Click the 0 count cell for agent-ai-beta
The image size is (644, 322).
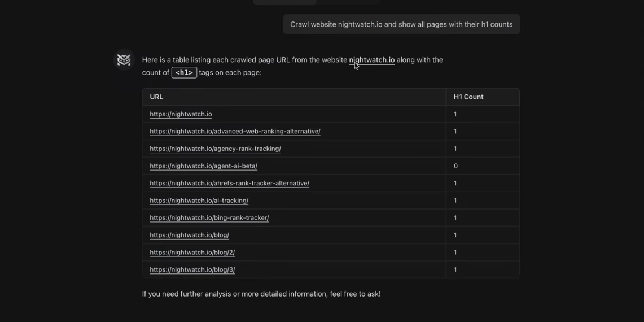click(455, 166)
